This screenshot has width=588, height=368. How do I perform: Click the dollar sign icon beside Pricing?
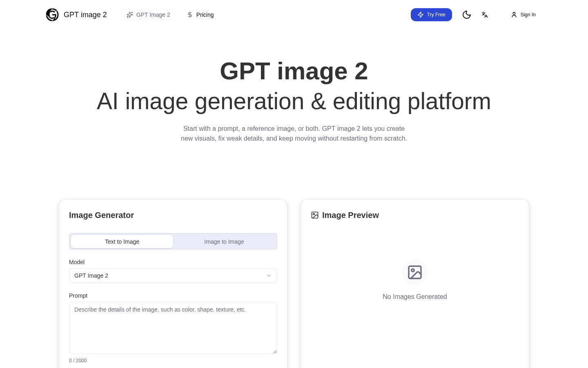coord(190,15)
